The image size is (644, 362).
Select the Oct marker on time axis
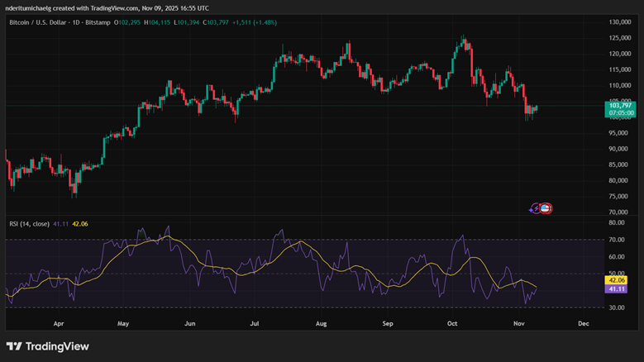[451, 325]
